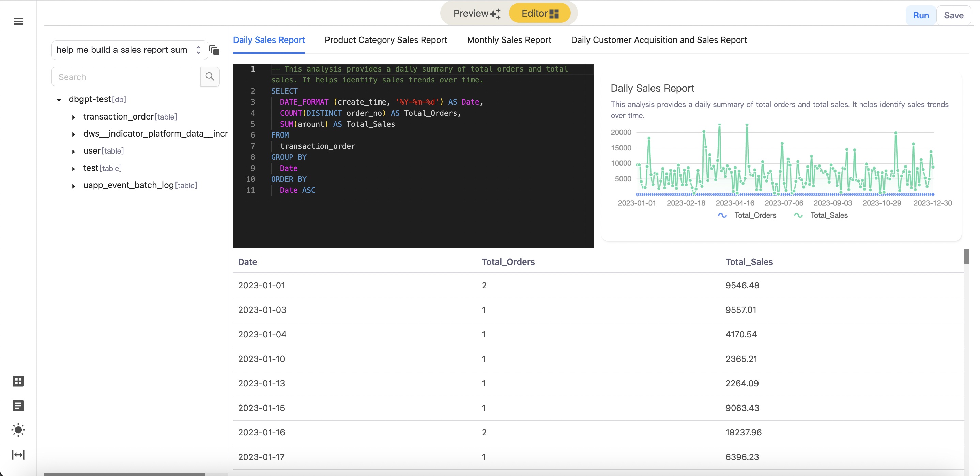Viewport: 980px width, 476px height.
Task: Collapse the dbgpt-test database node
Action: [59, 100]
